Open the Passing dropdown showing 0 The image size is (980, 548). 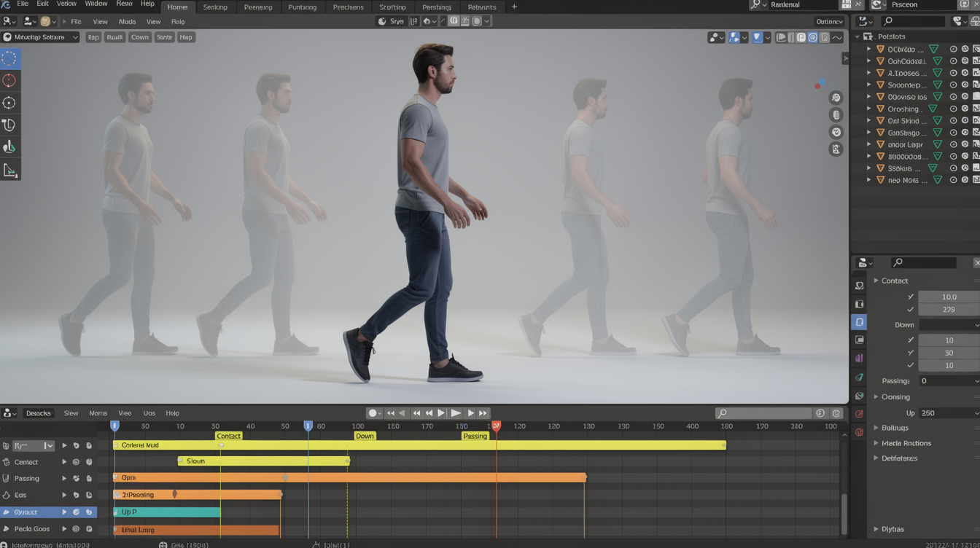click(948, 381)
